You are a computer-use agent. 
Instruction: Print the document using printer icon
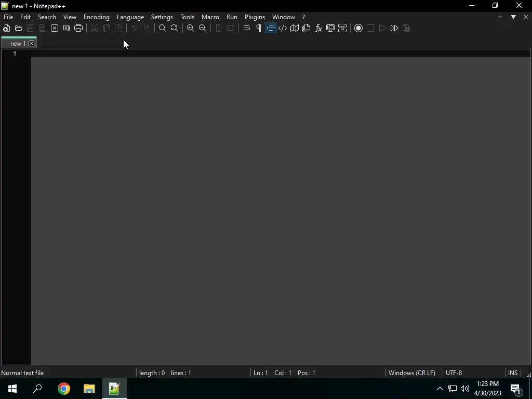(x=78, y=28)
